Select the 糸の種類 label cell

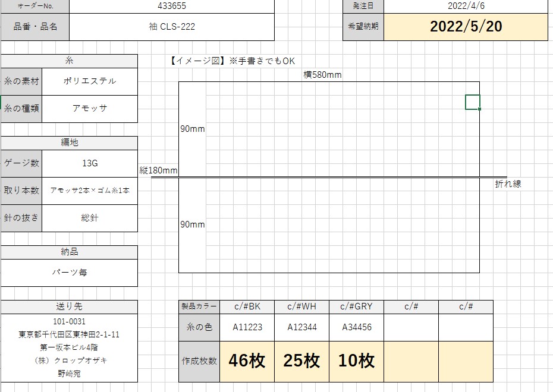tap(21, 109)
